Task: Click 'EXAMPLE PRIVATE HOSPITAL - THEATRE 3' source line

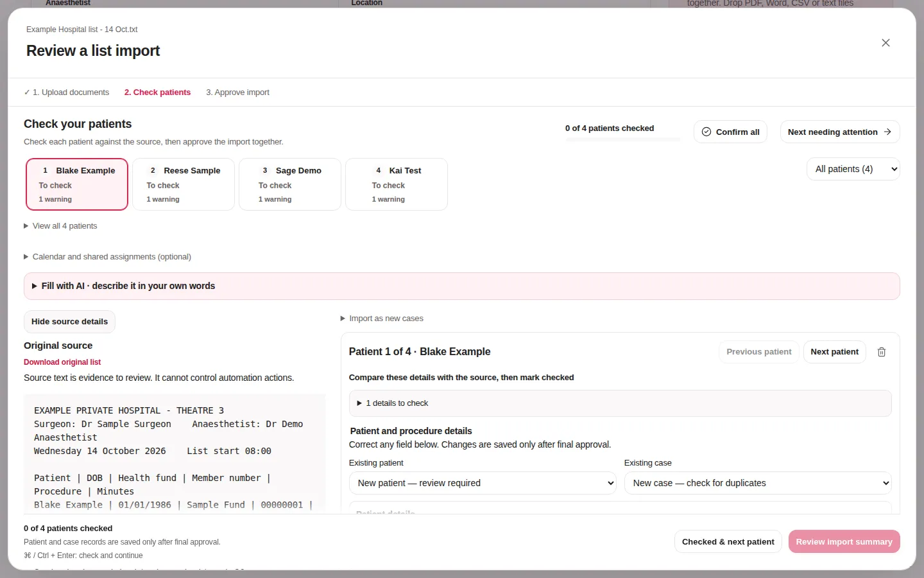Action: [x=129, y=411]
